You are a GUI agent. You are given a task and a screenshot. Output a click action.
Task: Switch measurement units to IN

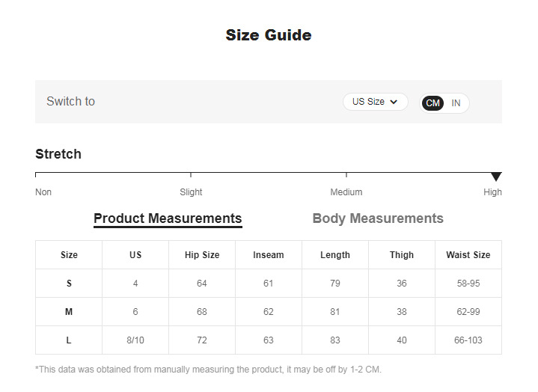(456, 103)
